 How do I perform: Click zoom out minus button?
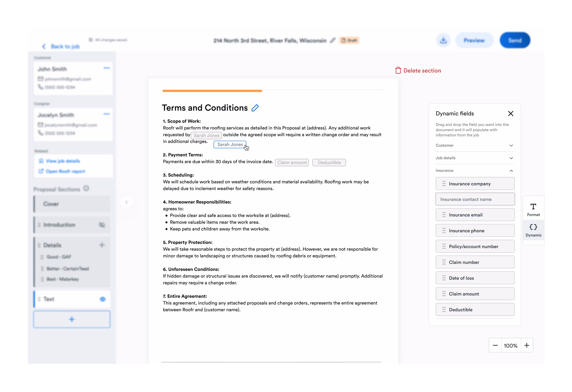click(x=495, y=345)
